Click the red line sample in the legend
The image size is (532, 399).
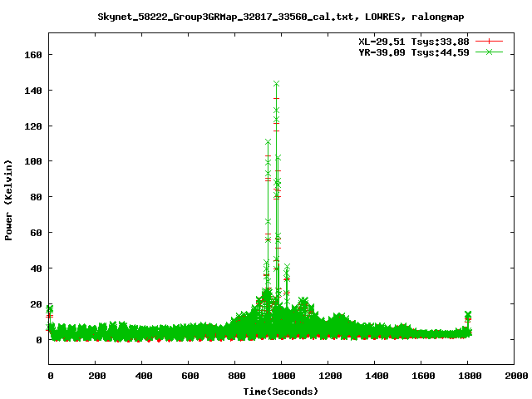(x=489, y=42)
